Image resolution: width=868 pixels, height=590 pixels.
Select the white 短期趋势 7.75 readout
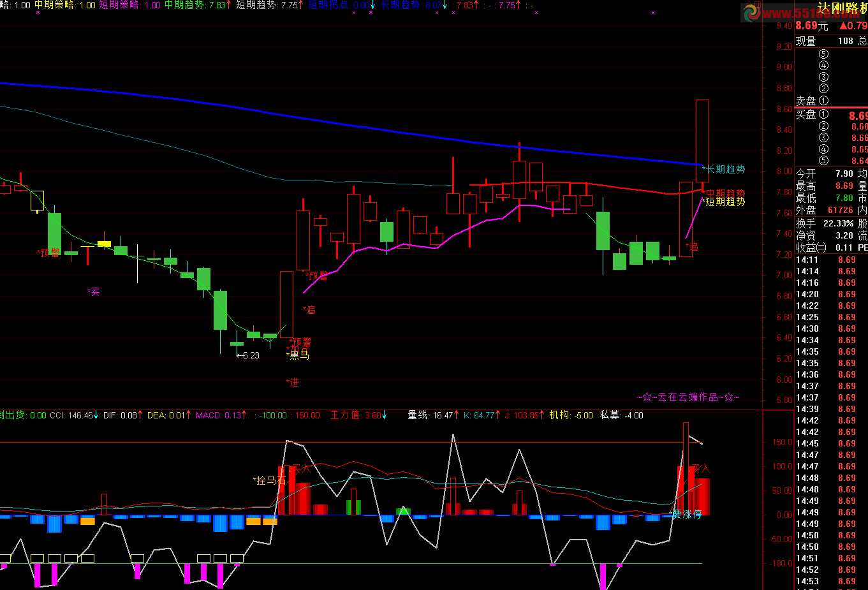pos(270,5)
